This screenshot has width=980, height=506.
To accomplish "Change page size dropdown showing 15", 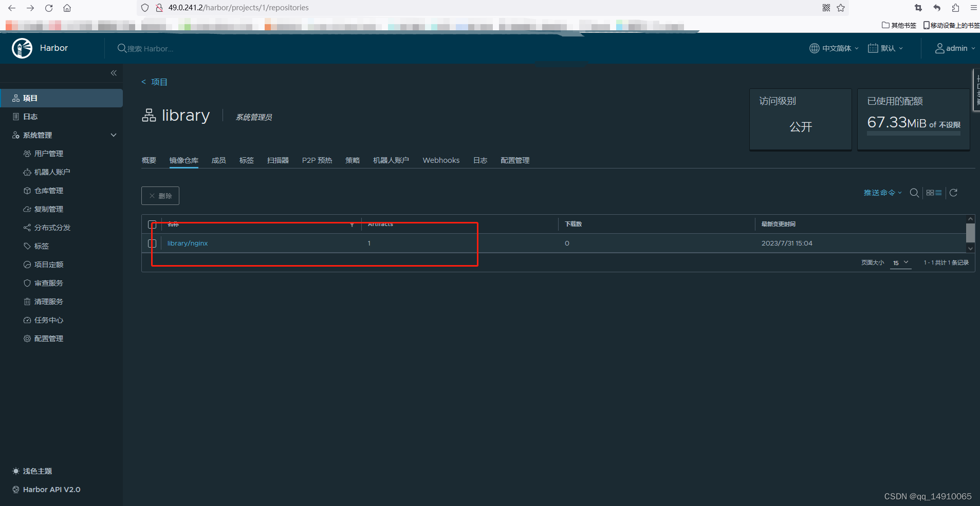I will click(901, 263).
